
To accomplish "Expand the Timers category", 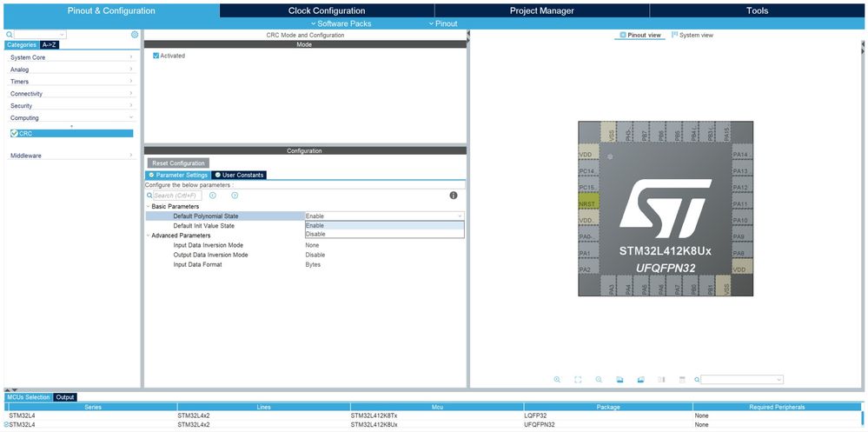I will 71,82.
